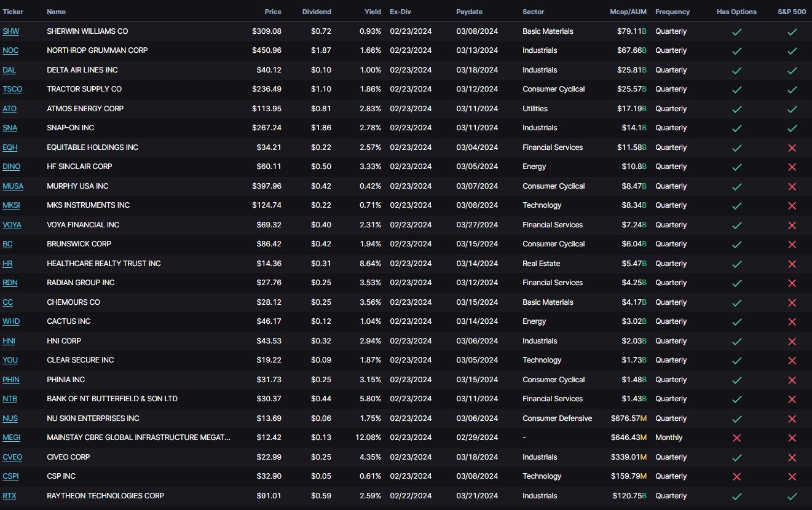Image resolution: width=812 pixels, height=510 pixels.
Task: Click the Has Options red X for CSPI
Action: pyautogui.click(x=737, y=476)
